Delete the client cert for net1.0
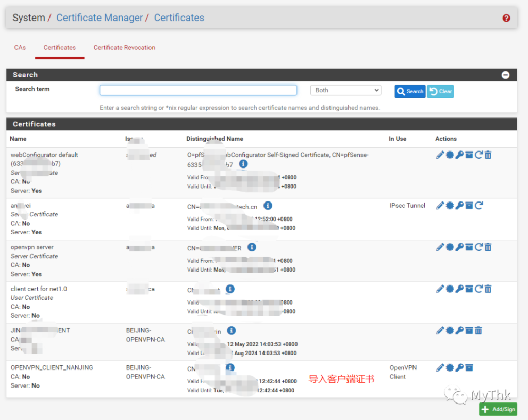The height and width of the screenshot is (420, 528). tap(488, 289)
